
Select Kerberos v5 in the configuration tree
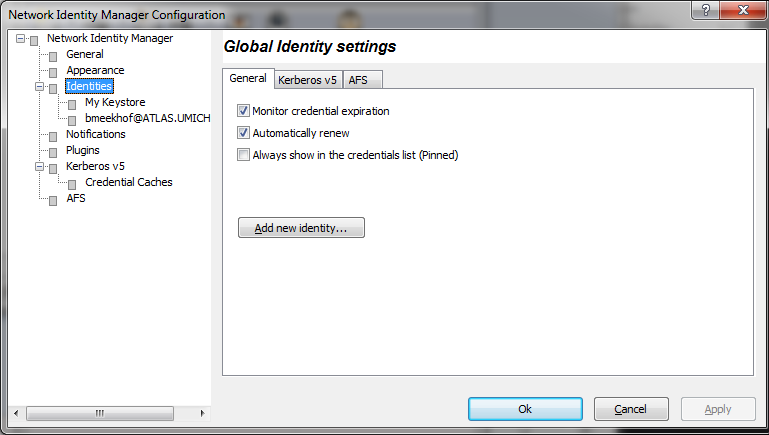[95, 166]
